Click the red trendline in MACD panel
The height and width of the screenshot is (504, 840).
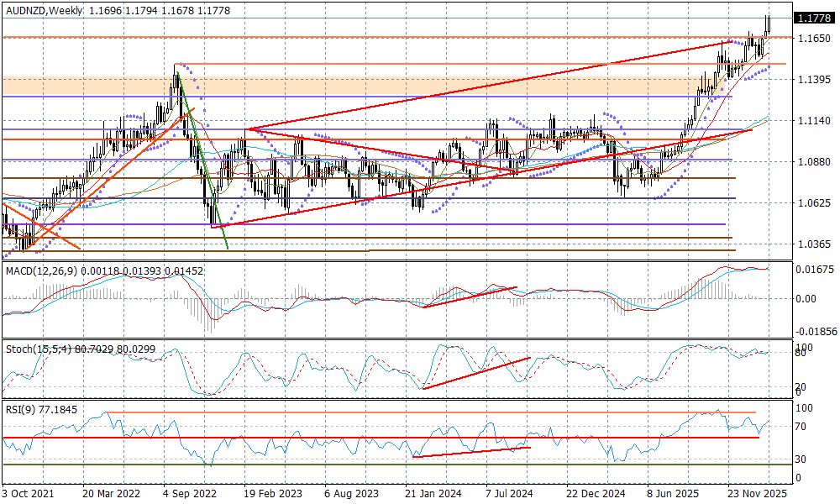470,297
